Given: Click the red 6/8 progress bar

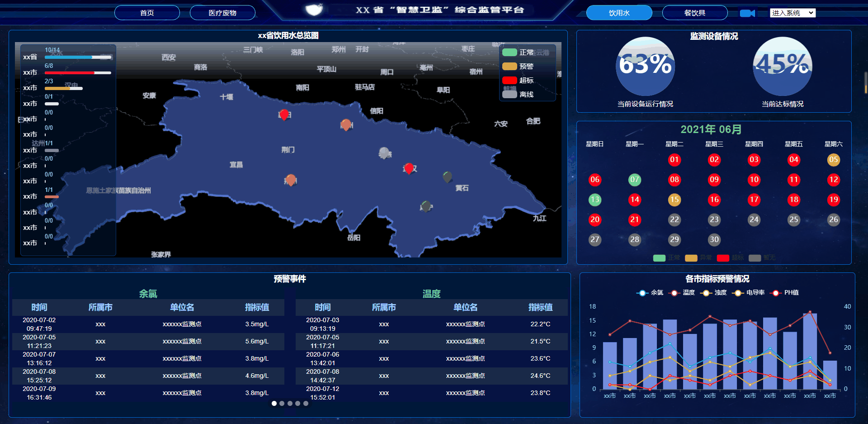Looking at the screenshot, I should tap(78, 72).
